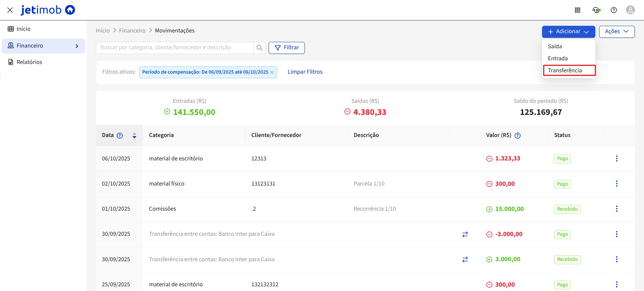
Task: Click the Filtrar button
Action: (286, 48)
